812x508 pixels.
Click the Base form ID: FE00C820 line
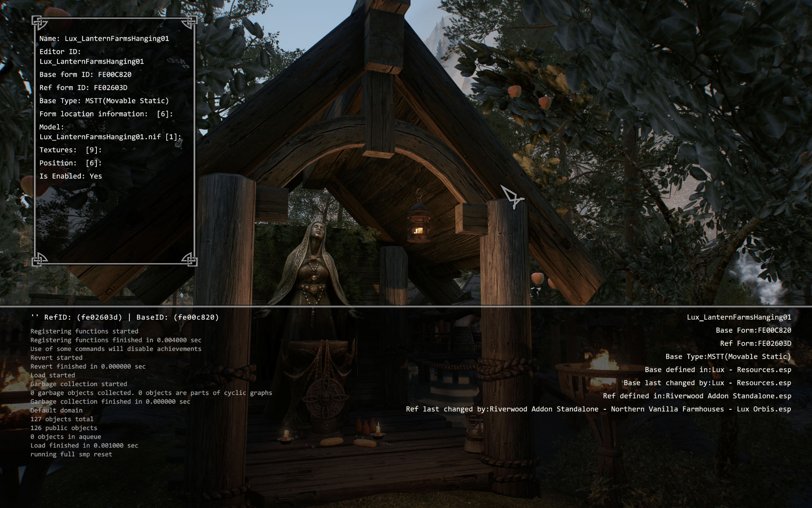[x=85, y=75]
